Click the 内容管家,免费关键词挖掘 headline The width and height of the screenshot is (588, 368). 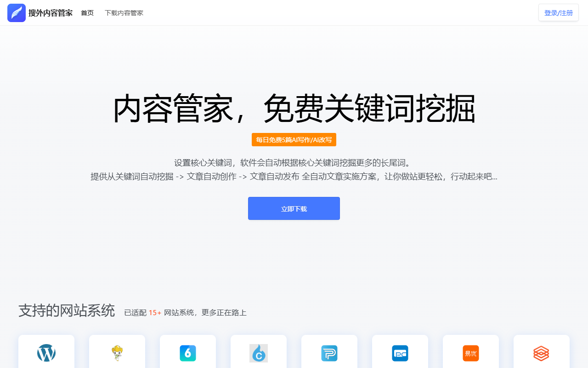click(x=294, y=109)
